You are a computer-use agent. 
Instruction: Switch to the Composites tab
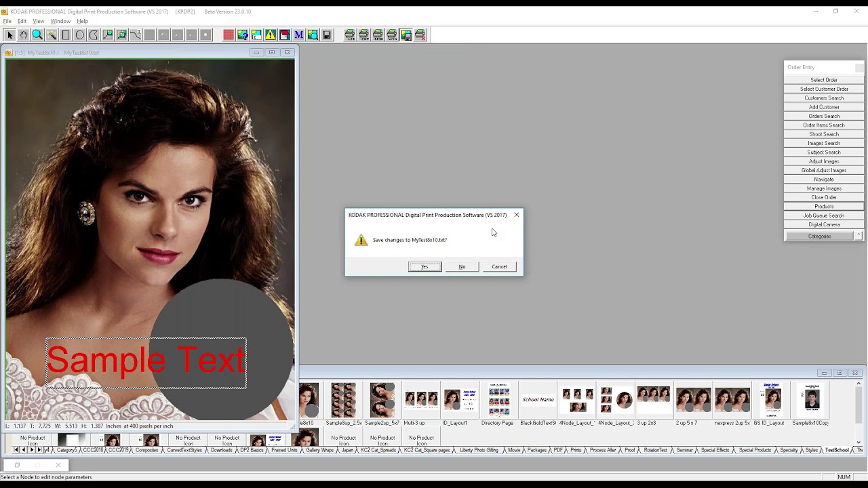(146, 450)
